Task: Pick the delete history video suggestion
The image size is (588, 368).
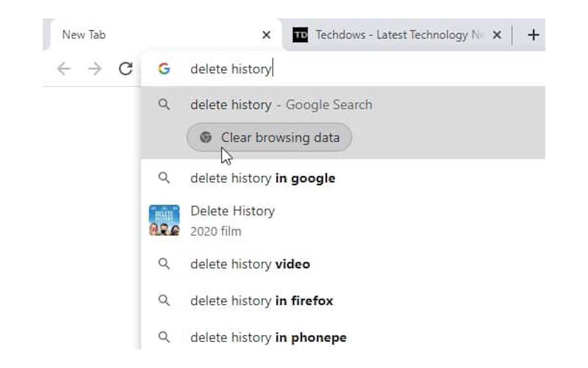Action: point(343,264)
